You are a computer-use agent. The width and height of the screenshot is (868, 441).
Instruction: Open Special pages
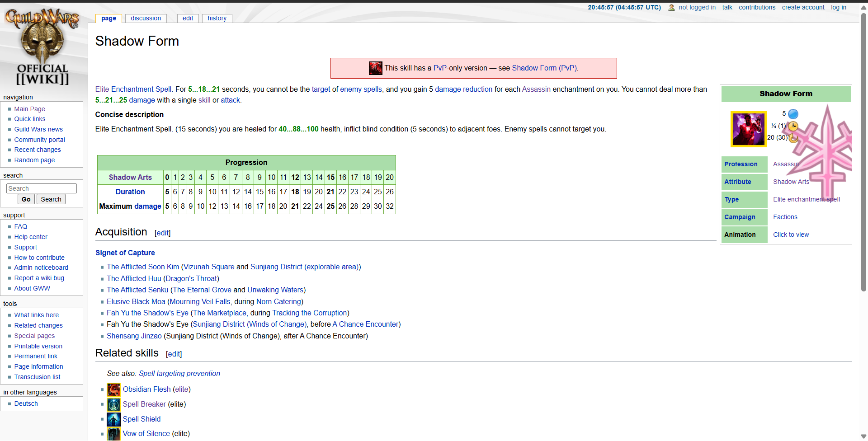click(34, 336)
